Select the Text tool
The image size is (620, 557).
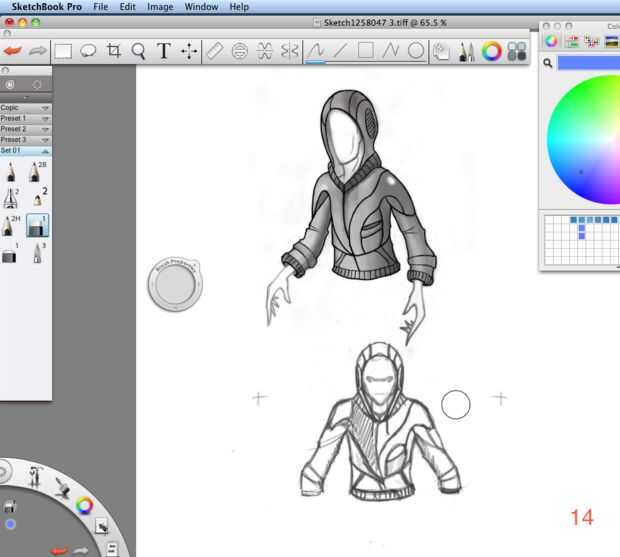(x=164, y=50)
